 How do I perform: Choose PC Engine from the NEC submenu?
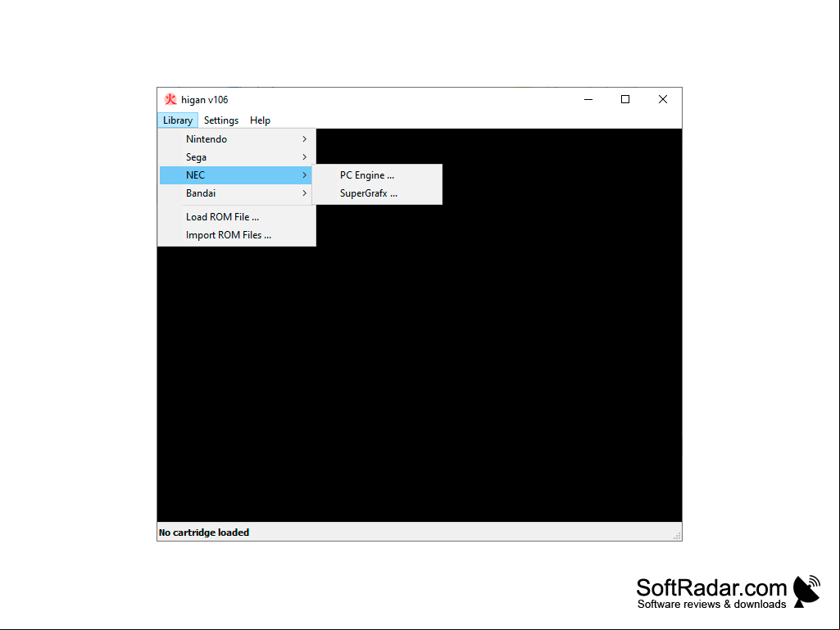378,175
